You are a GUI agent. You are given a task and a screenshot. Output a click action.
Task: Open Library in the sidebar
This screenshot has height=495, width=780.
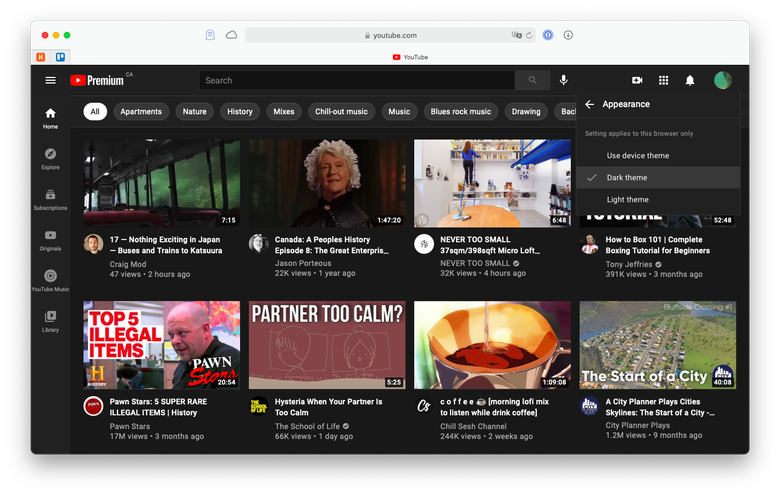pos(50,321)
